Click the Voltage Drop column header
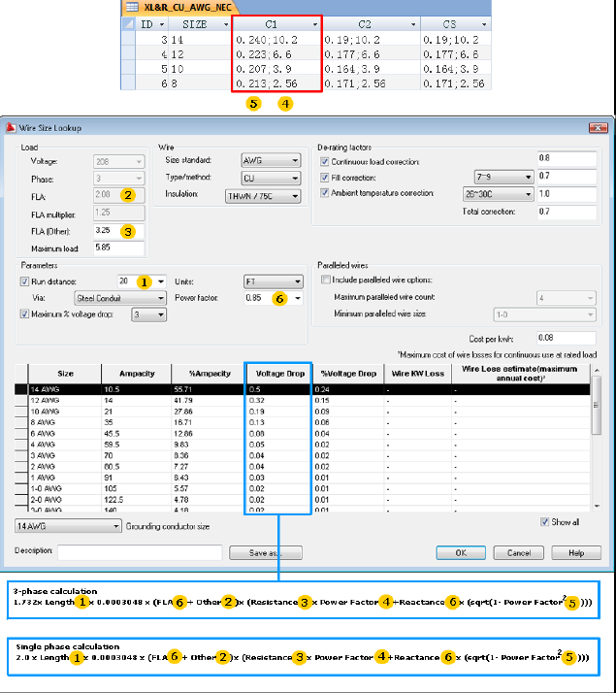 click(x=280, y=374)
